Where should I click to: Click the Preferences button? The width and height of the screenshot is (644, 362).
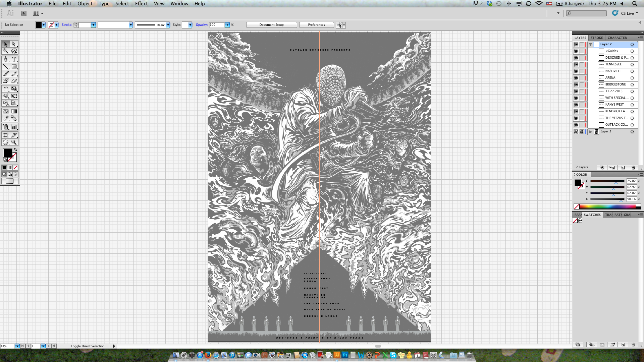click(x=316, y=25)
